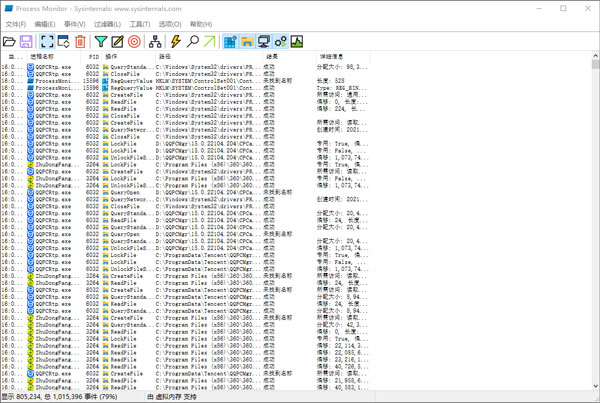The width and height of the screenshot is (600, 403).
Task: Select the Include Process target icon
Action: pos(134,41)
